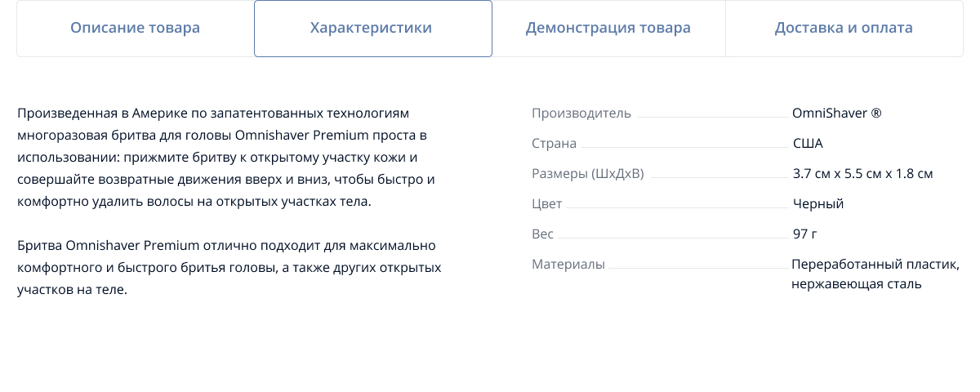Click the ® registered trademark symbol

[x=876, y=113]
